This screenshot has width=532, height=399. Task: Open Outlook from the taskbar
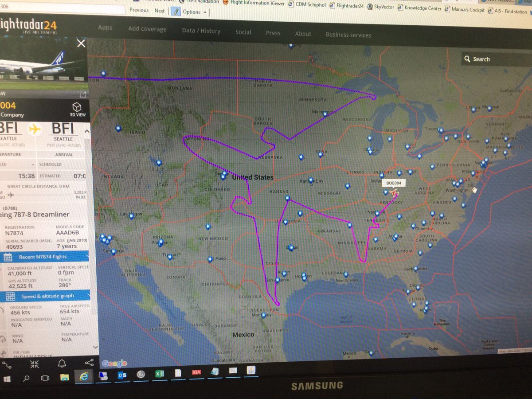click(122, 376)
